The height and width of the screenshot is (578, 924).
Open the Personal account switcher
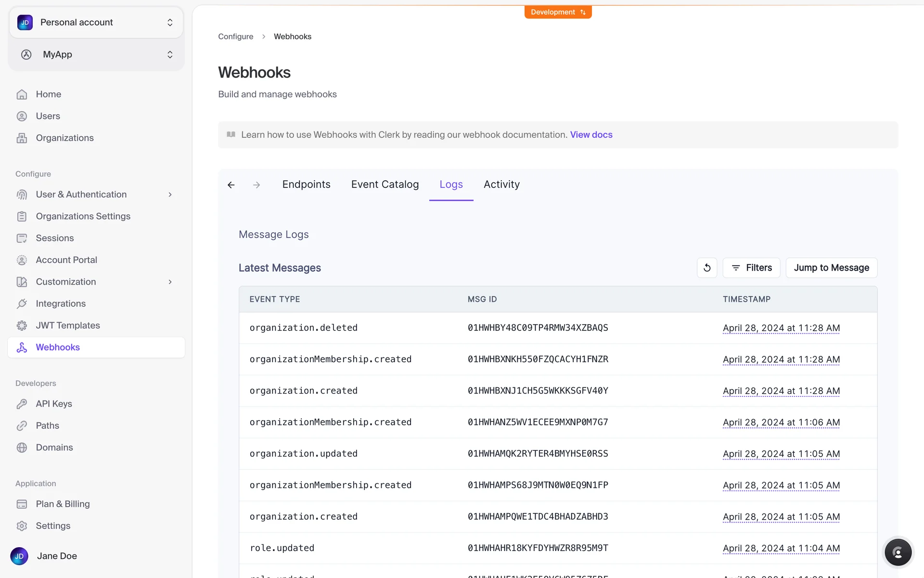tap(96, 23)
